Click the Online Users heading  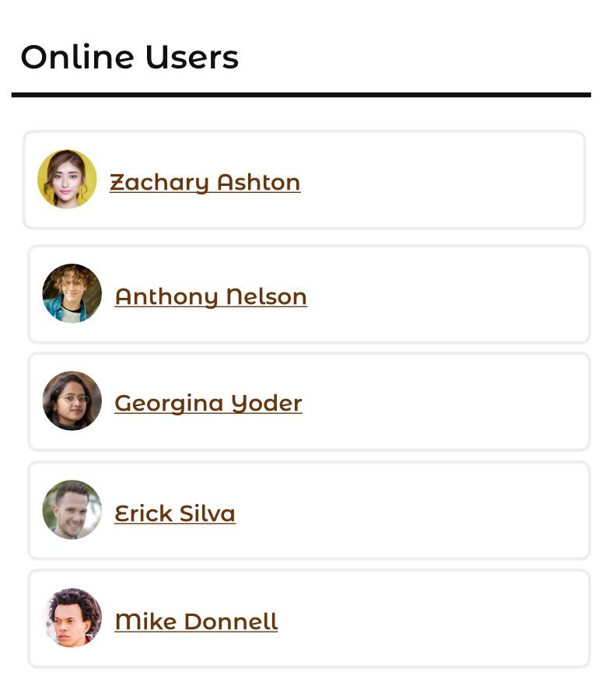(x=129, y=58)
